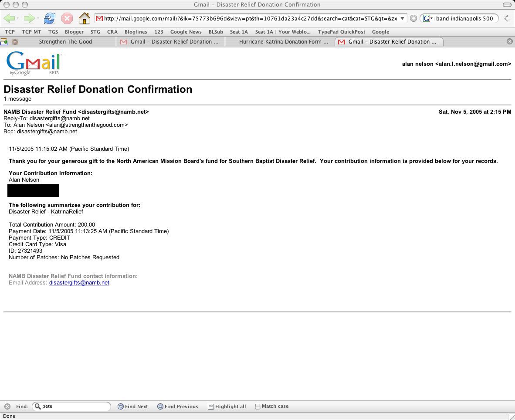
Task: Click the browser Back arrow button
Action: pyautogui.click(x=9, y=18)
